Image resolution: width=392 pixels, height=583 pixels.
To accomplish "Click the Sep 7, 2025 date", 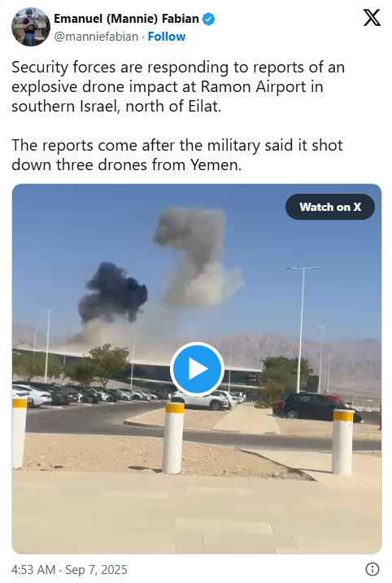I will tap(96, 570).
